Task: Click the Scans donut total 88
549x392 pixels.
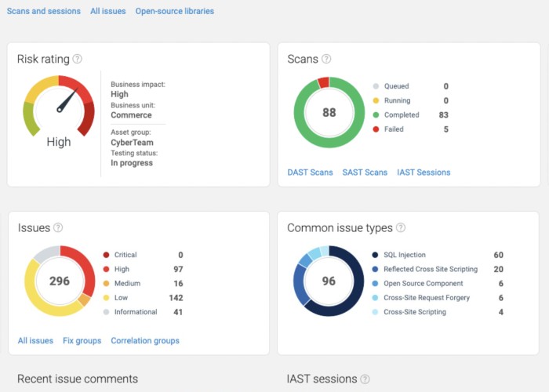Action: coord(329,112)
